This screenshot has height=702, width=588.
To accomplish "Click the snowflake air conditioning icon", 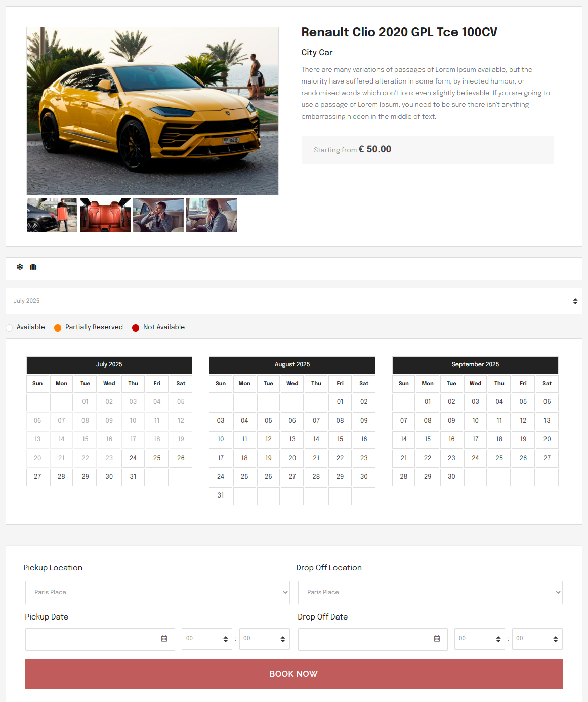I will 20,267.
